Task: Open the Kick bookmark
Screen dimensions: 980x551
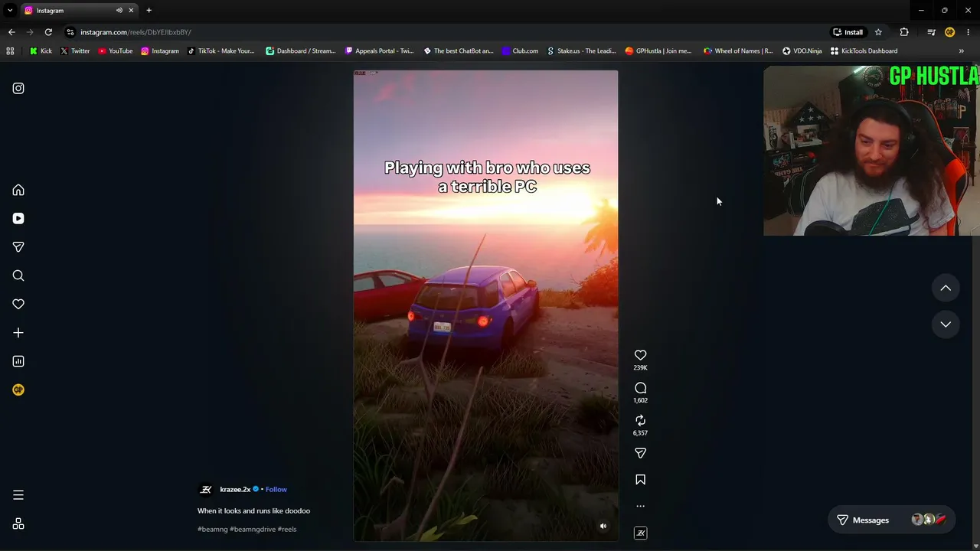Action: [x=41, y=51]
